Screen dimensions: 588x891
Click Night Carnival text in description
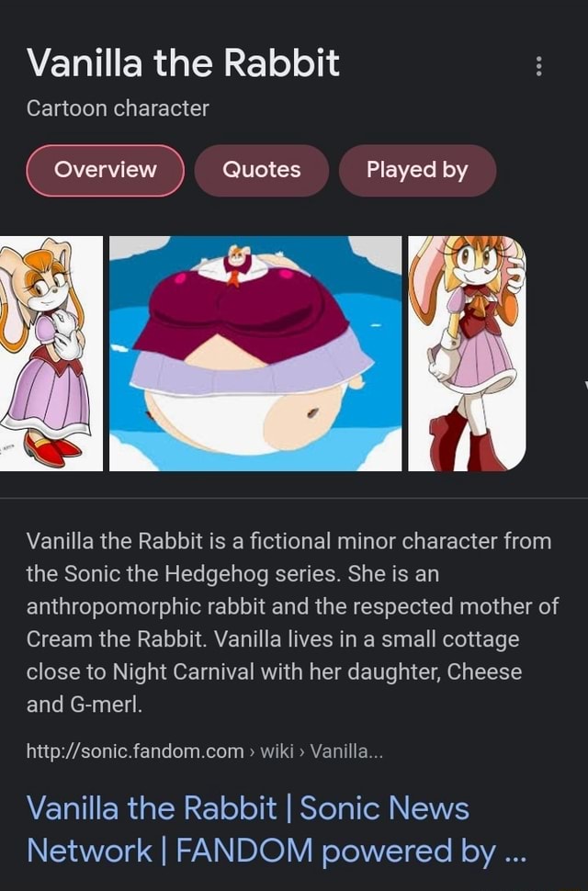pyautogui.click(x=183, y=671)
